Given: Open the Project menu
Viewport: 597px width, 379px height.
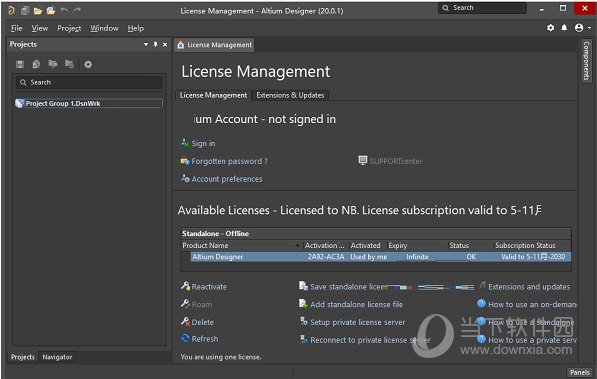Looking at the screenshot, I should click(69, 28).
